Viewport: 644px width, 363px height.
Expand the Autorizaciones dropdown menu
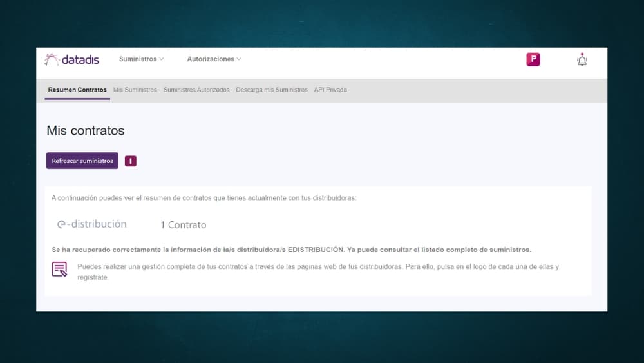click(214, 59)
